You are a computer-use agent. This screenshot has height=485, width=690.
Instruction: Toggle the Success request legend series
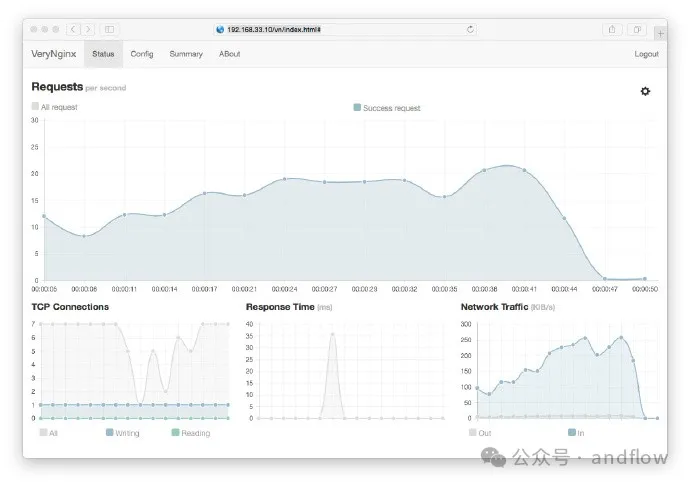387,107
